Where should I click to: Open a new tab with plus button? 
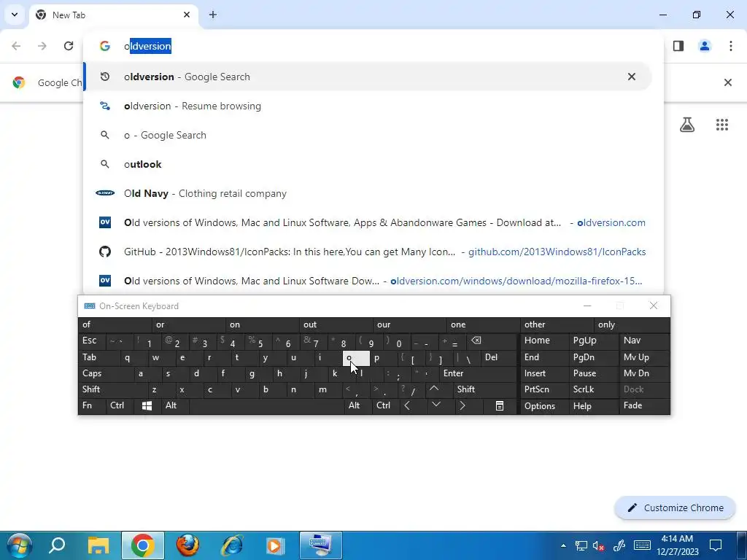pos(213,15)
